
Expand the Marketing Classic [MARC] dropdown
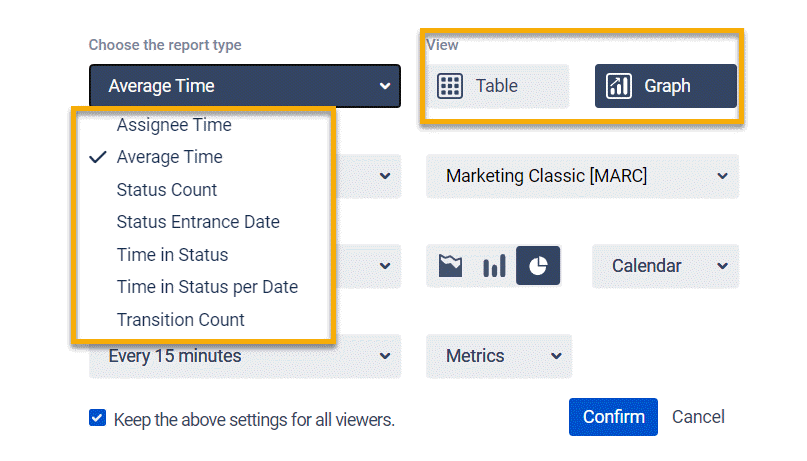click(582, 176)
